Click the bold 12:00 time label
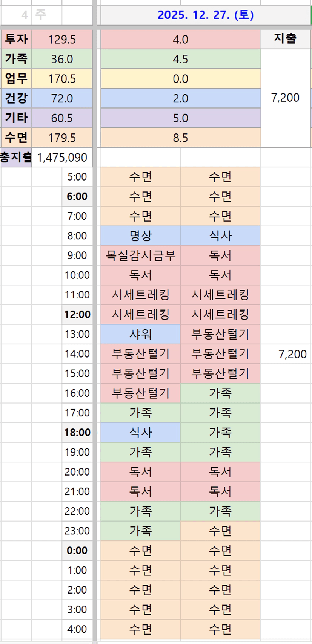 click(77, 314)
